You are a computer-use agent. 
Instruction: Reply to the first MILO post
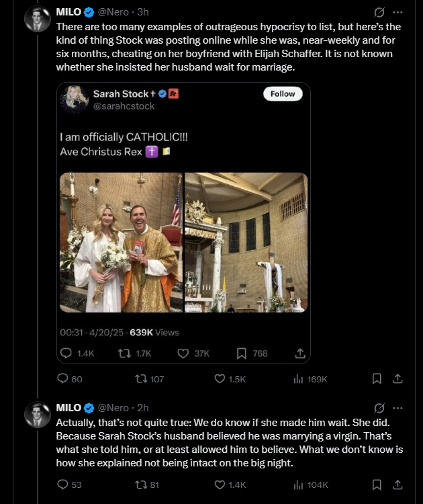pyautogui.click(x=64, y=379)
